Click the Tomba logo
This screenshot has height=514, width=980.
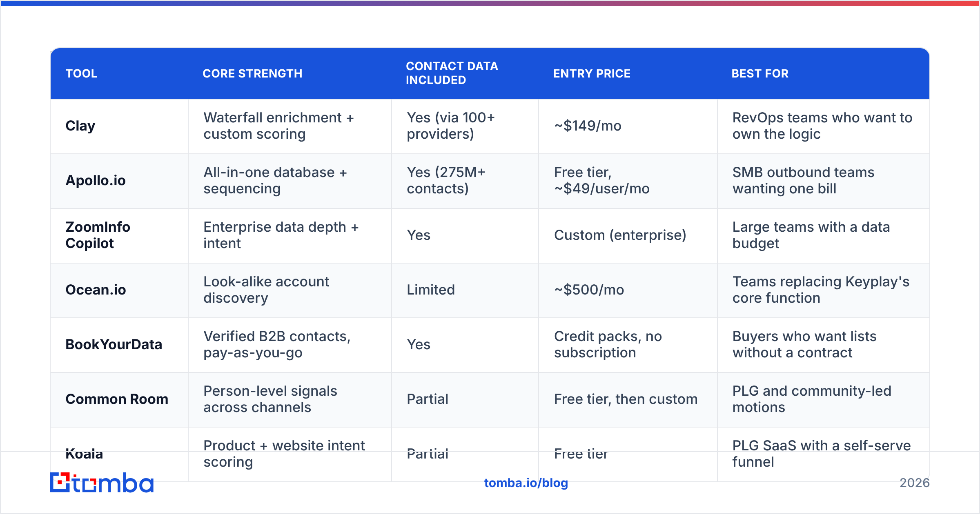pos(102,483)
